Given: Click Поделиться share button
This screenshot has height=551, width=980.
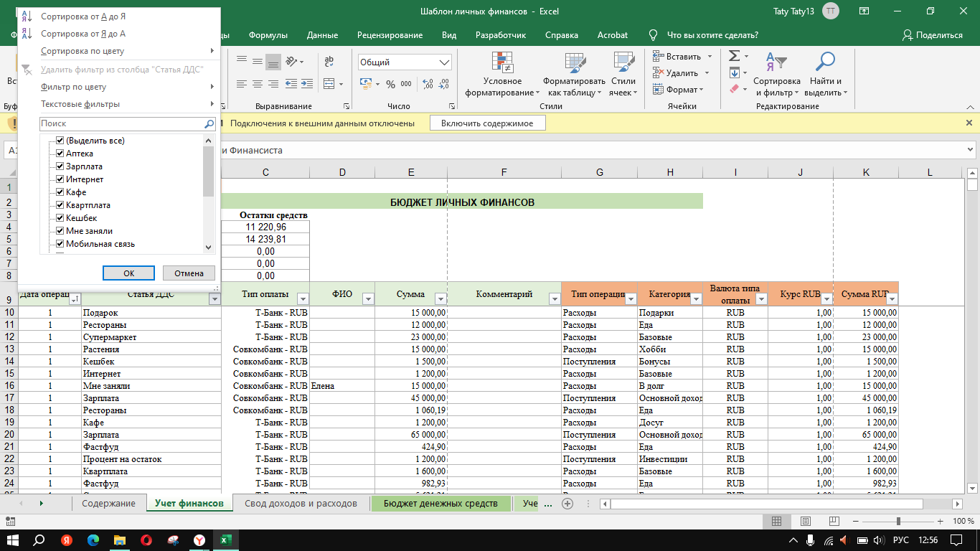Looking at the screenshot, I should 933,35.
